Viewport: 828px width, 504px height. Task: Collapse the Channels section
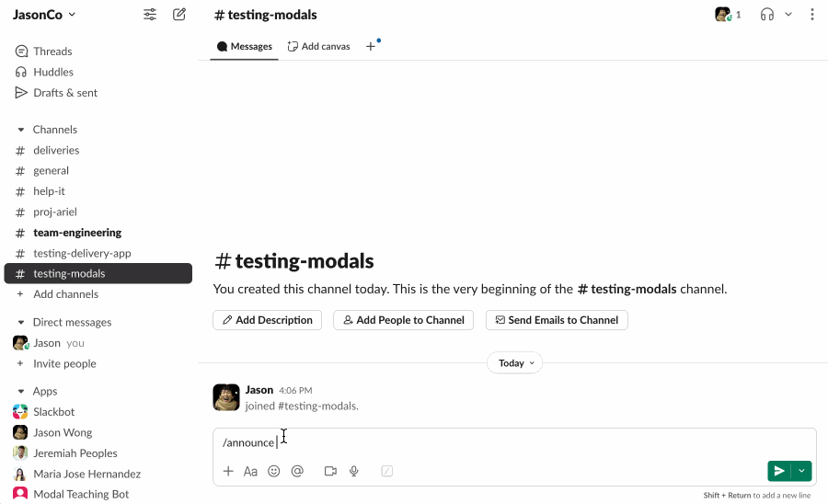point(21,130)
